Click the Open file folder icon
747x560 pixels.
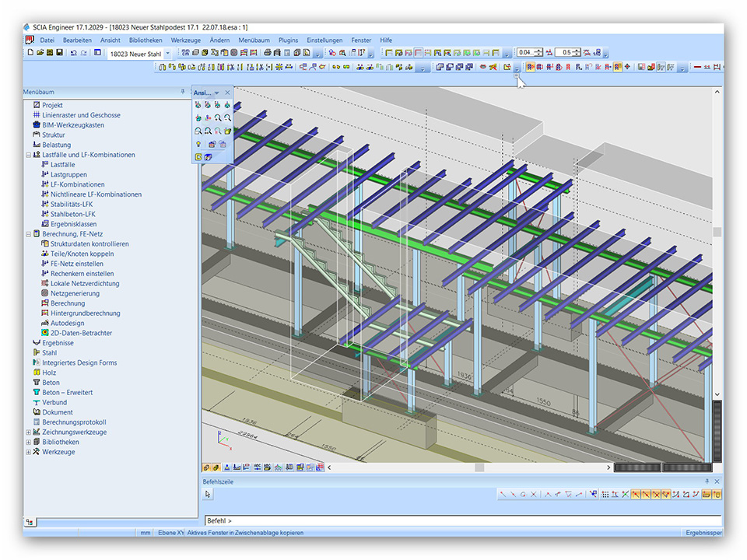tap(40, 53)
